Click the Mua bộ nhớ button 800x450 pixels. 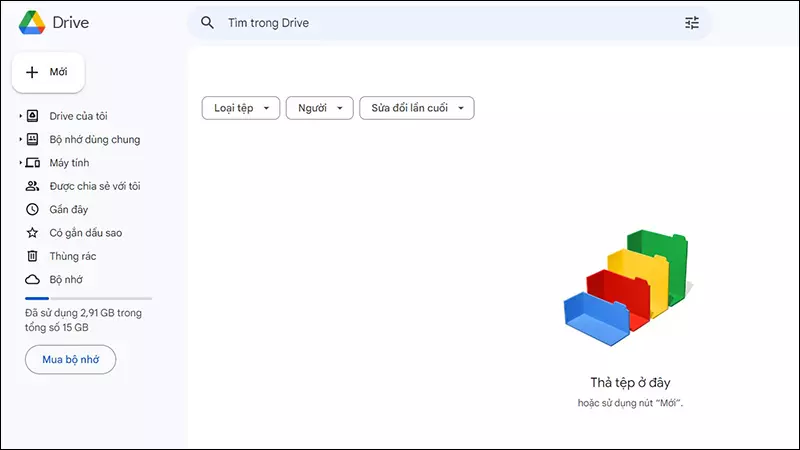coord(70,359)
